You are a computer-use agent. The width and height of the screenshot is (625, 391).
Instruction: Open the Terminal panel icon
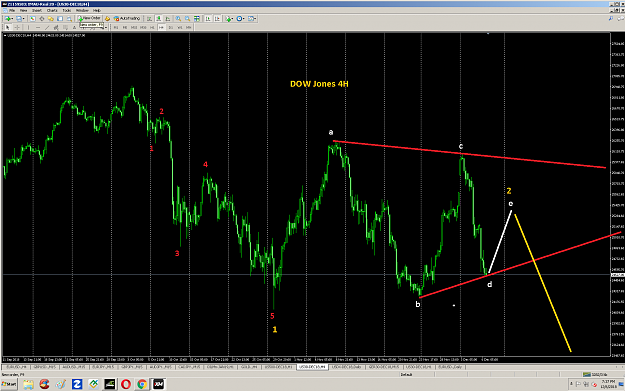pos(60,18)
